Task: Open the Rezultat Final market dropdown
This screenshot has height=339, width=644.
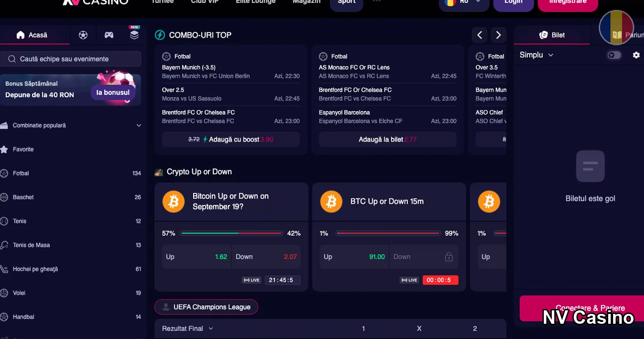Action: (187, 328)
